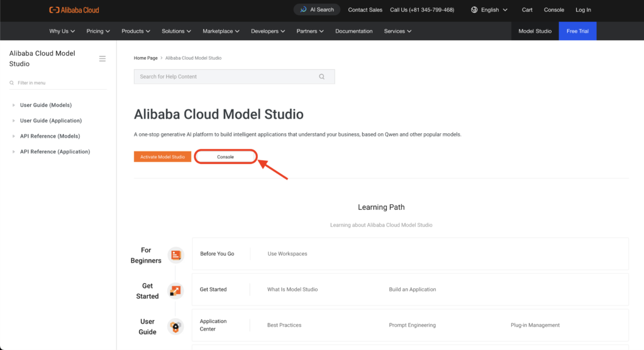Open the Documentation menu item

tap(353, 31)
